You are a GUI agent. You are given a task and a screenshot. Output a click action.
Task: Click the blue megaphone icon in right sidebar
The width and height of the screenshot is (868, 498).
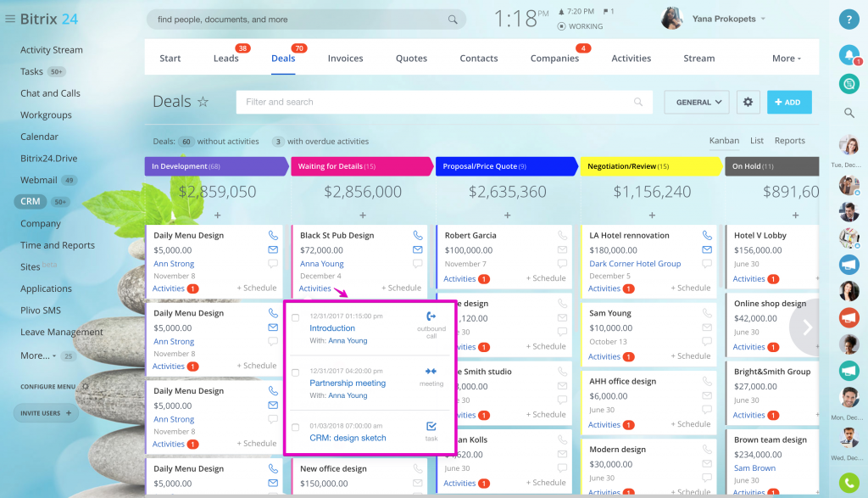849,264
